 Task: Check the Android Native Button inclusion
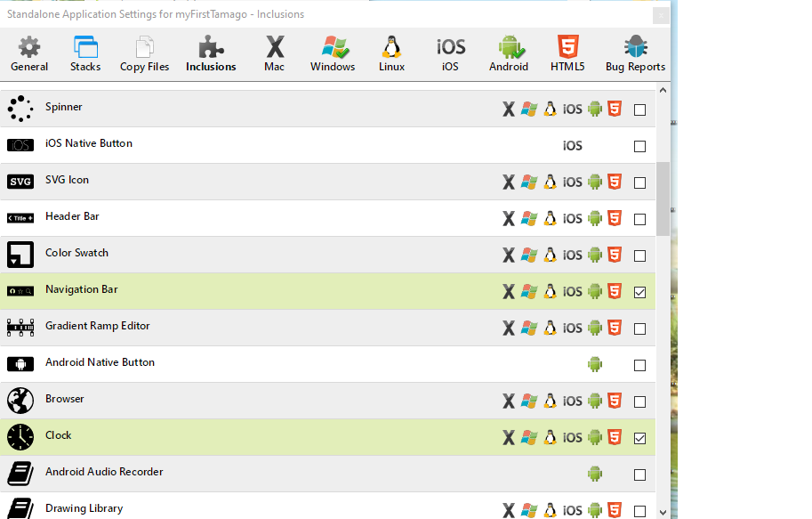(x=640, y=366)
